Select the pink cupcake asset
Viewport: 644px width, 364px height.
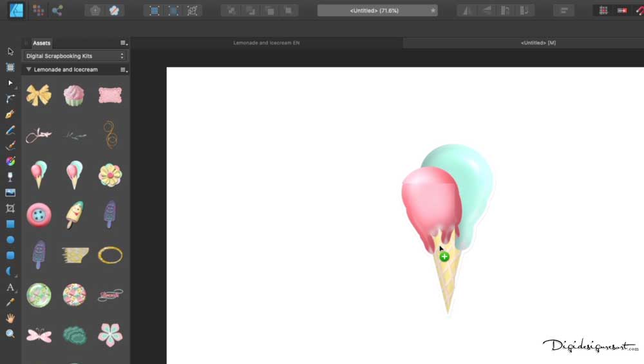tap(74, 95)
